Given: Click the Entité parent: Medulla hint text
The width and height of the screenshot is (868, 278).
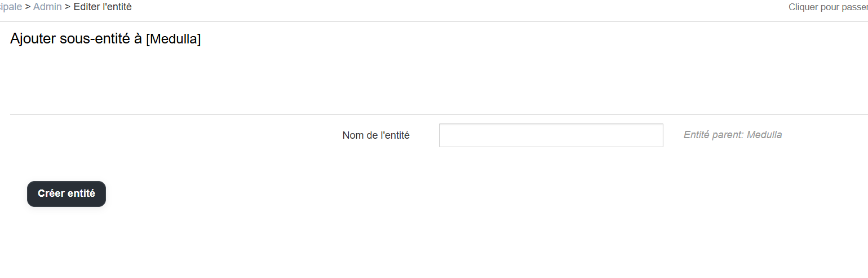Looking at the screenshot, I should tap(732, 135).
